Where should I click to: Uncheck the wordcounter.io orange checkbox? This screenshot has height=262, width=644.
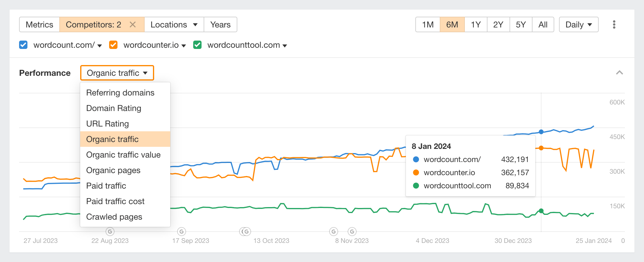113,45
